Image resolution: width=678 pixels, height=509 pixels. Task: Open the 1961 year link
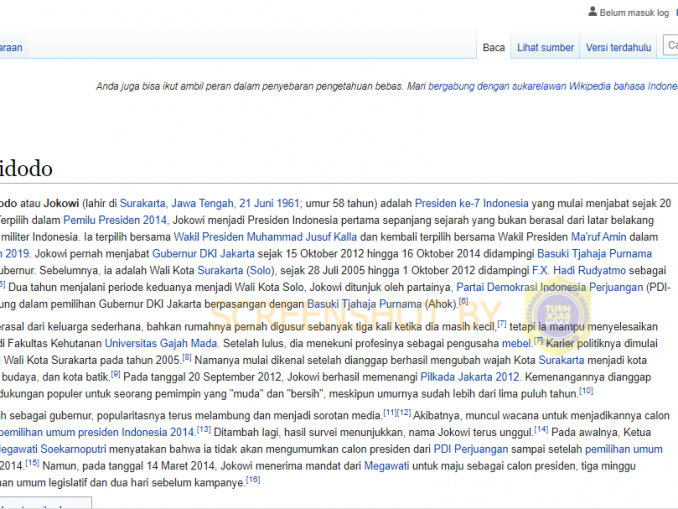click(x=288, y=203)
